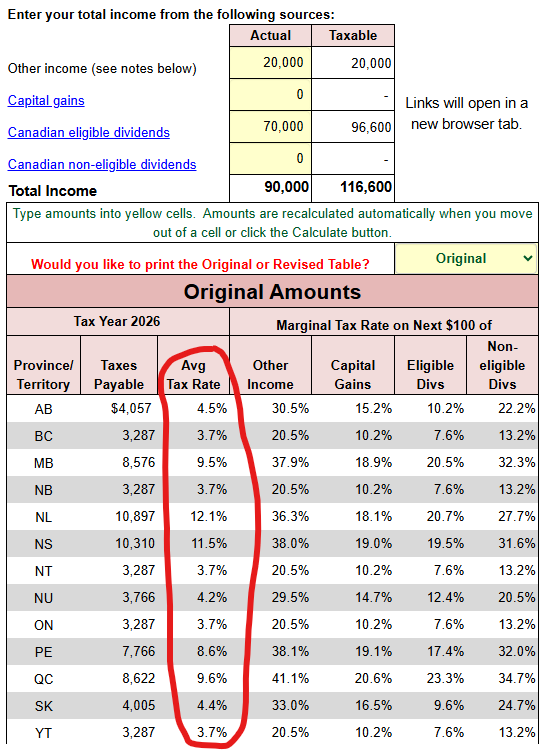Click the ON province row label
This screenshot has width=540, height=750.
click(44, 625)
